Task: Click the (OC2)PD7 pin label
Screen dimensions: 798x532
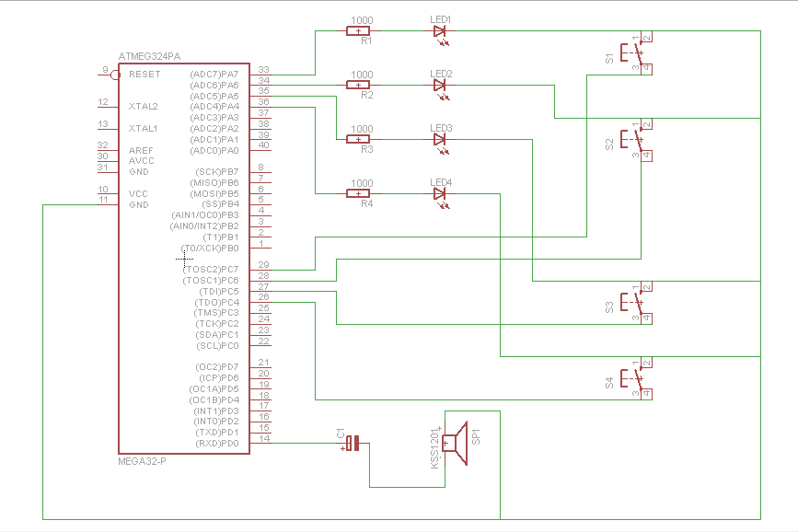Action: 217,367
